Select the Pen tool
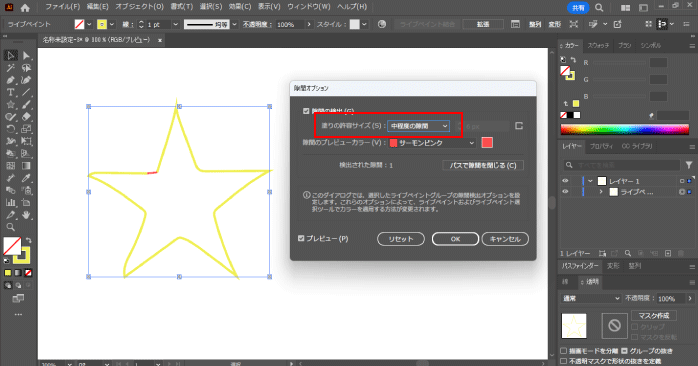This screenshot has width=698, height=366. (x=10, y=80)
